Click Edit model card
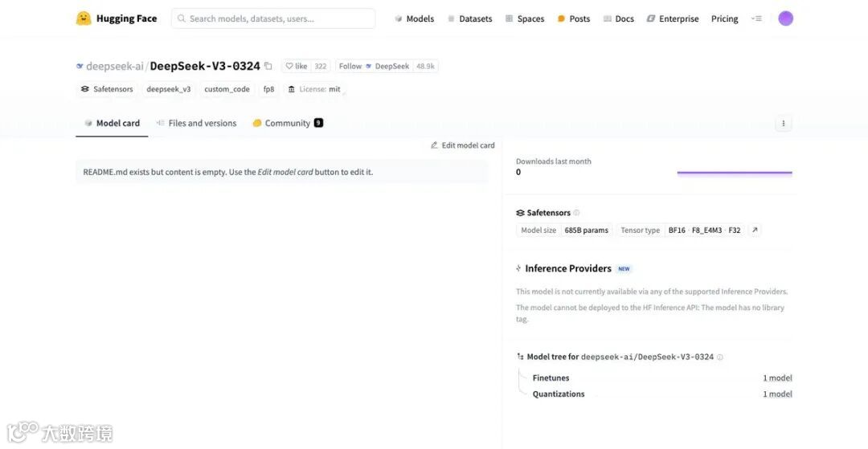 coord(463,145)
